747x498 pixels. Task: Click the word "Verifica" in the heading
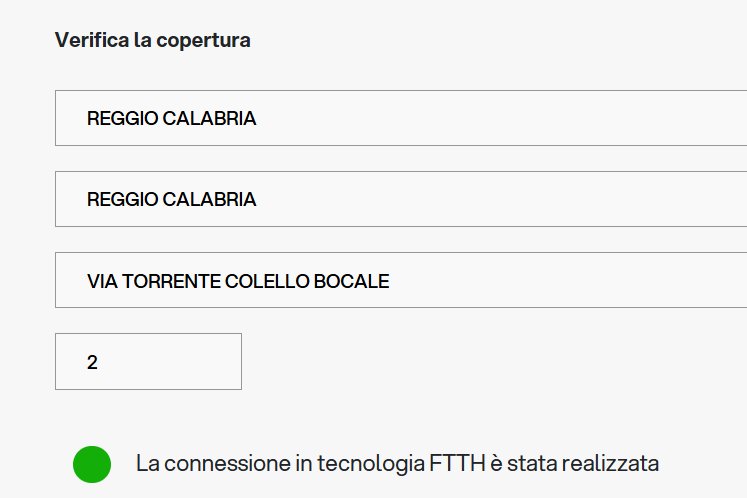click(91, 41)
